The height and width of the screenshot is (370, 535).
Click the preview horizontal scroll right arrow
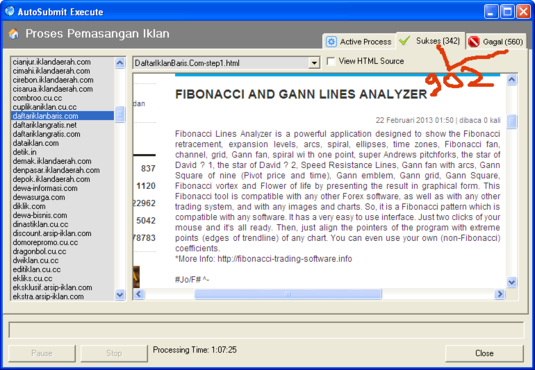point(500,294)
